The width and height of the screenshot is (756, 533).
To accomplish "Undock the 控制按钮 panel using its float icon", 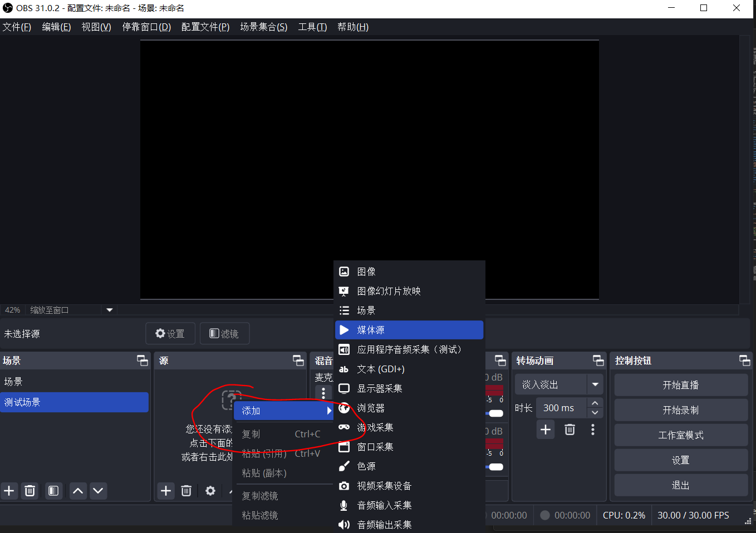I will [744, 361].
